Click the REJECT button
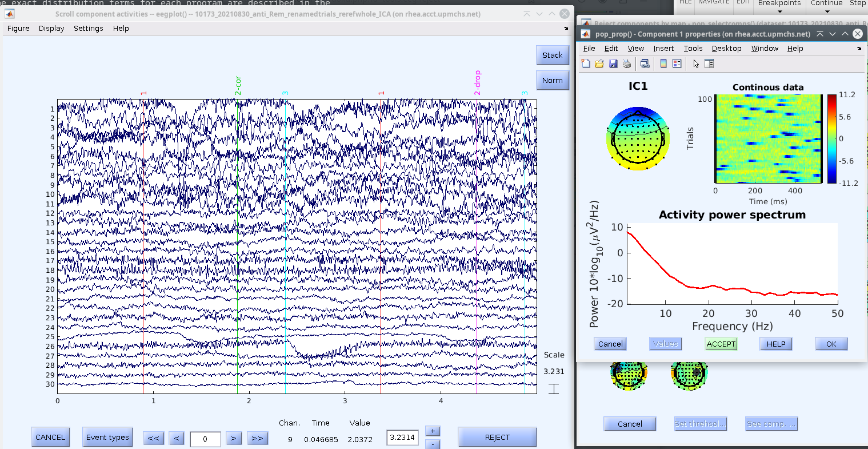Screen dimensions: 868x449 point(497,438)
